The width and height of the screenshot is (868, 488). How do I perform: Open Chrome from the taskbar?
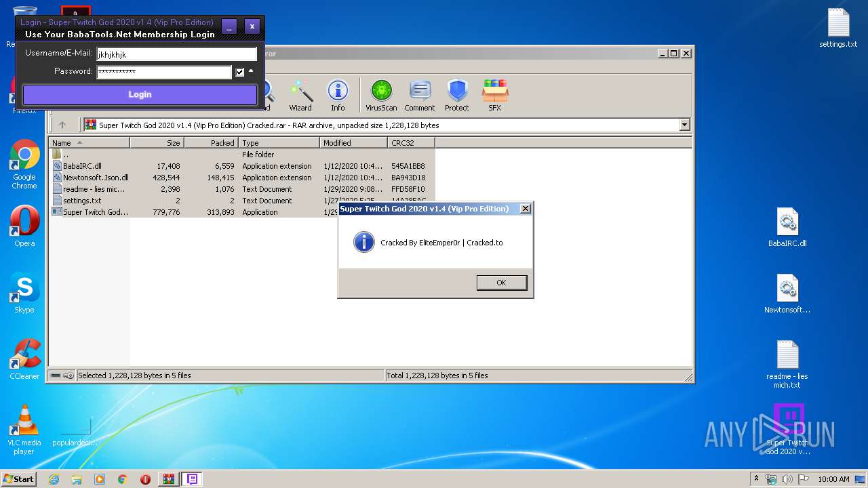click(123, 479)
